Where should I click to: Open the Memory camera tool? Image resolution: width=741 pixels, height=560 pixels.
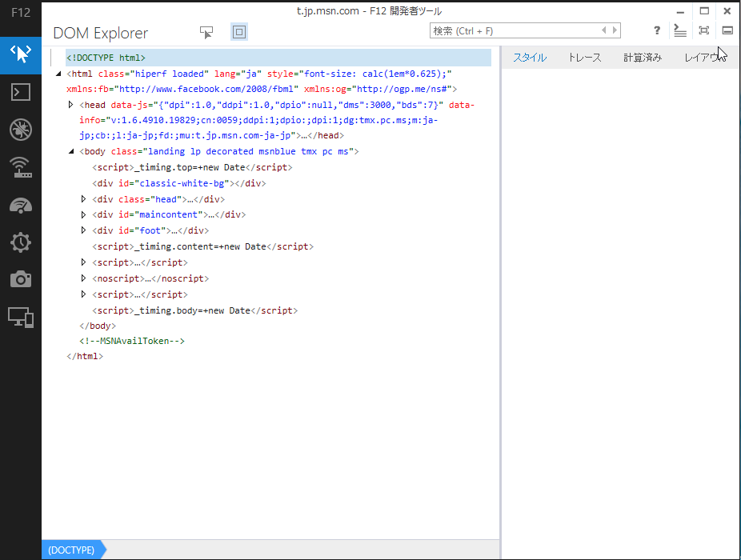(x=20, y=279)
